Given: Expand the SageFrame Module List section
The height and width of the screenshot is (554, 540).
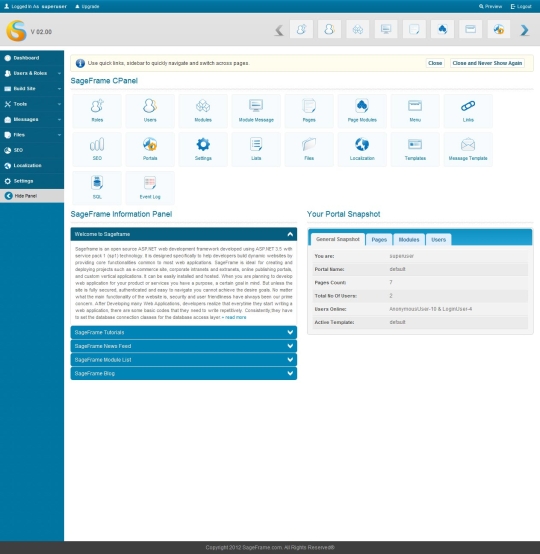Looking at the screenshot, I should click(184, 360).
